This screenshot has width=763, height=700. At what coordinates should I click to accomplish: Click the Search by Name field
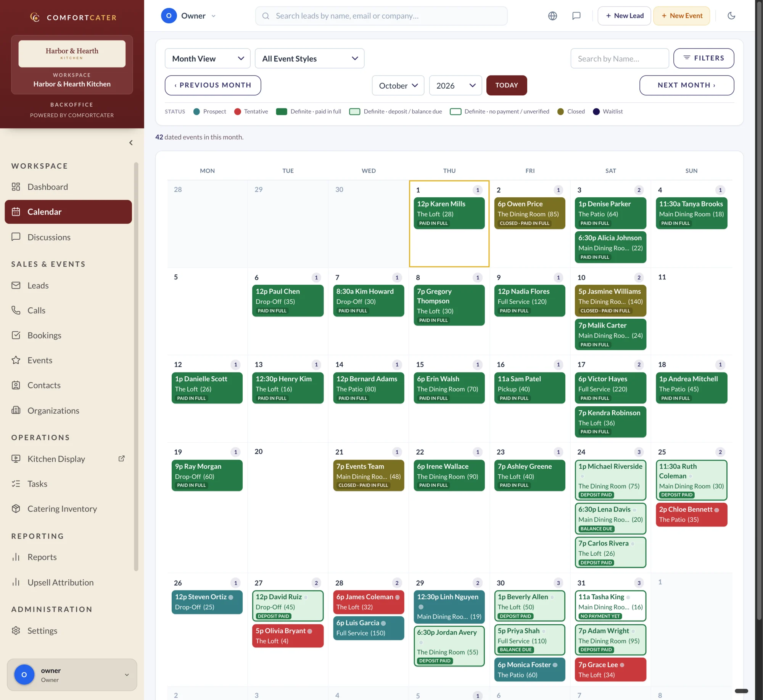pos(620,58)
